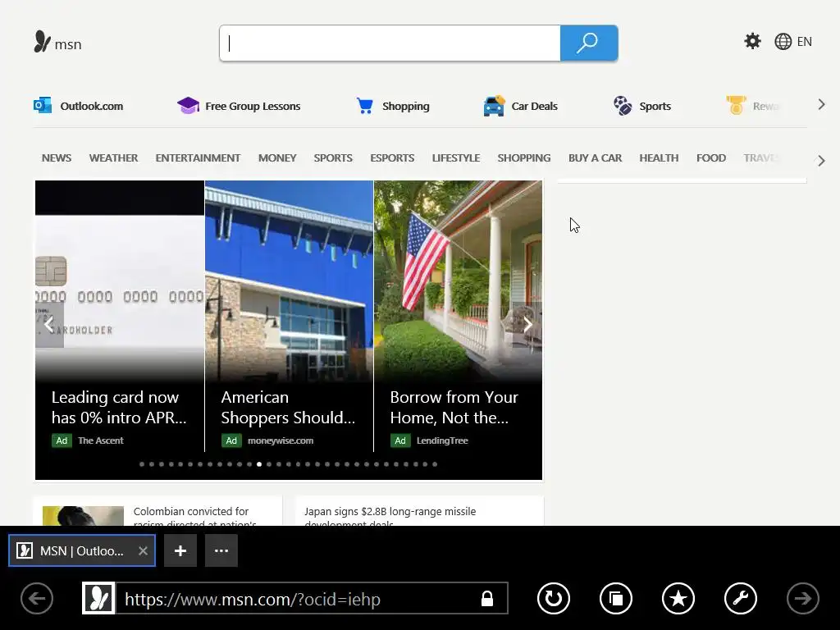The image size is (840, 630).
Task: Open the FOOD section
Action: (x=711, y=158)
